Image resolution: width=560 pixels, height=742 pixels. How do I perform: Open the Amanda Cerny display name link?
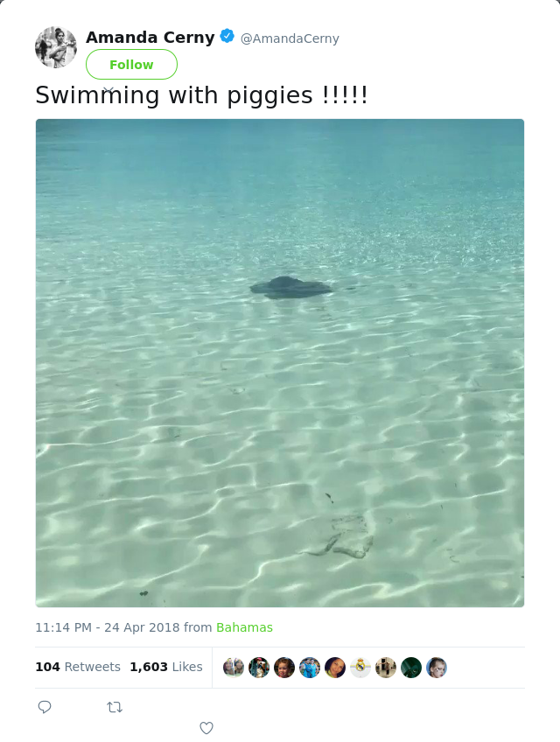click(150, 38)
